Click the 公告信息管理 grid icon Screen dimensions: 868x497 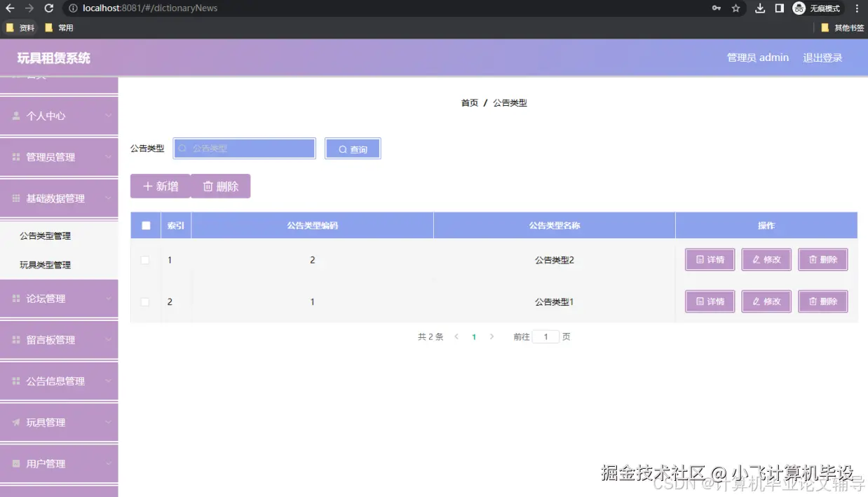click(16, 381)
